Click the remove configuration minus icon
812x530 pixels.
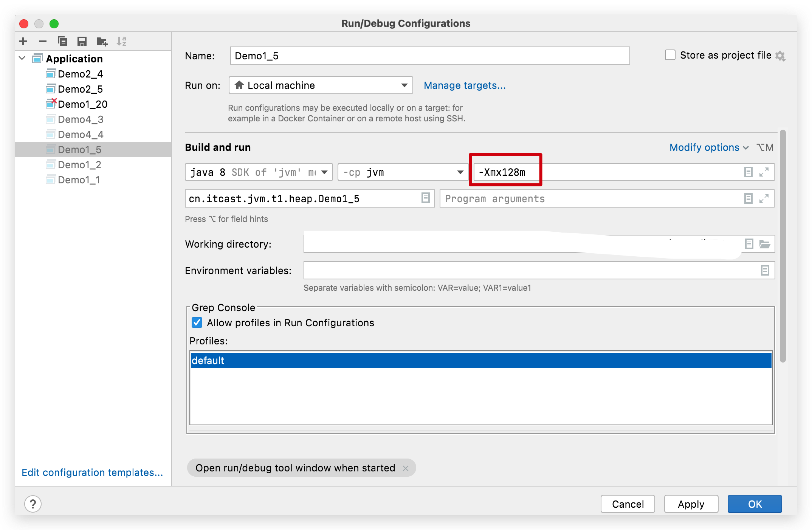pos(43,41)
